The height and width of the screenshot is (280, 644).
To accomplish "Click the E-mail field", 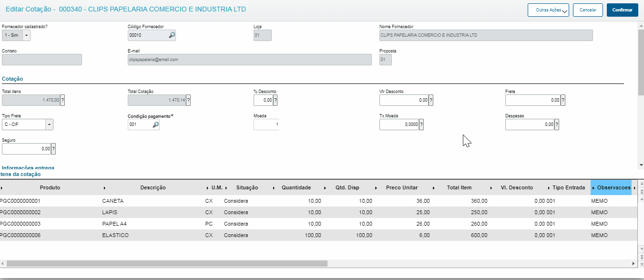I will [250, 60].
